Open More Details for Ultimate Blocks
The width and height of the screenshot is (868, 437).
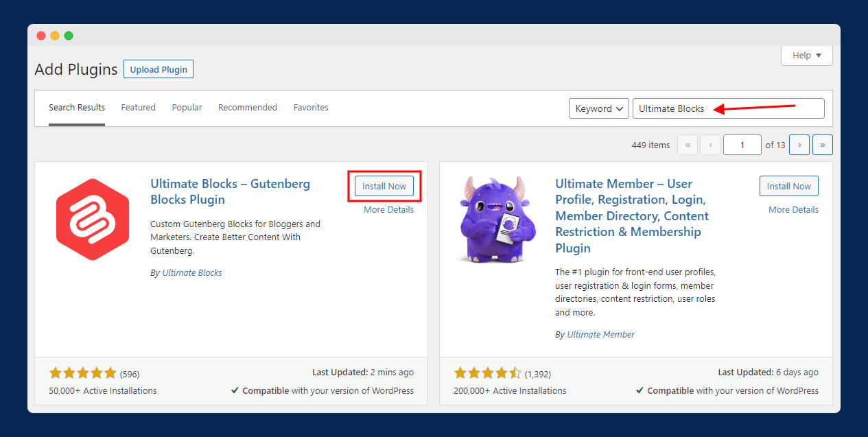(x=389, y=210)
